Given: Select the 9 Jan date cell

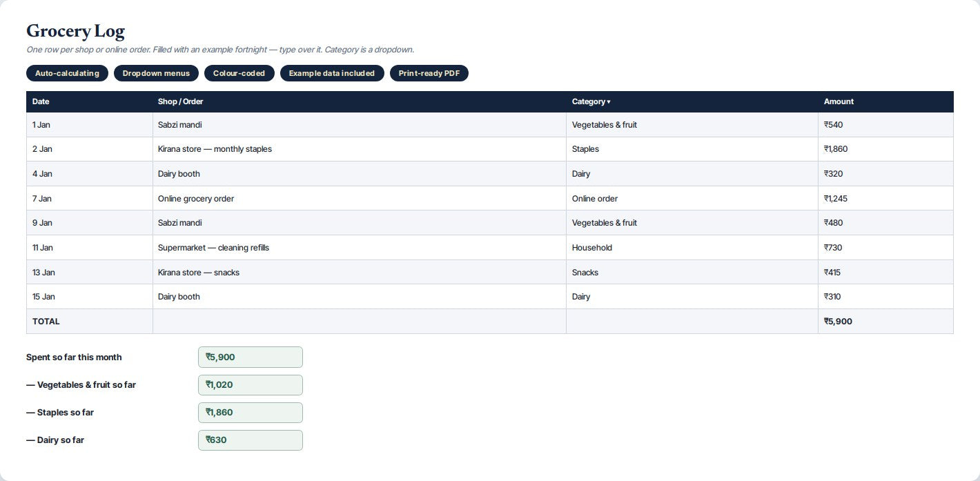Looking at the screenshot, I should (89, 223).
